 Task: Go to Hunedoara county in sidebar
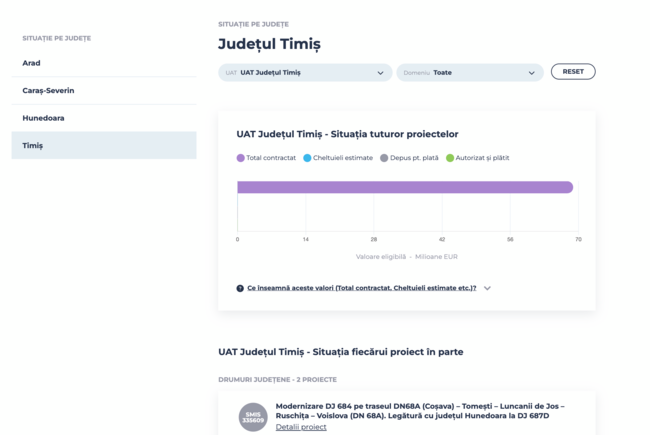click(x=43, y=118)
